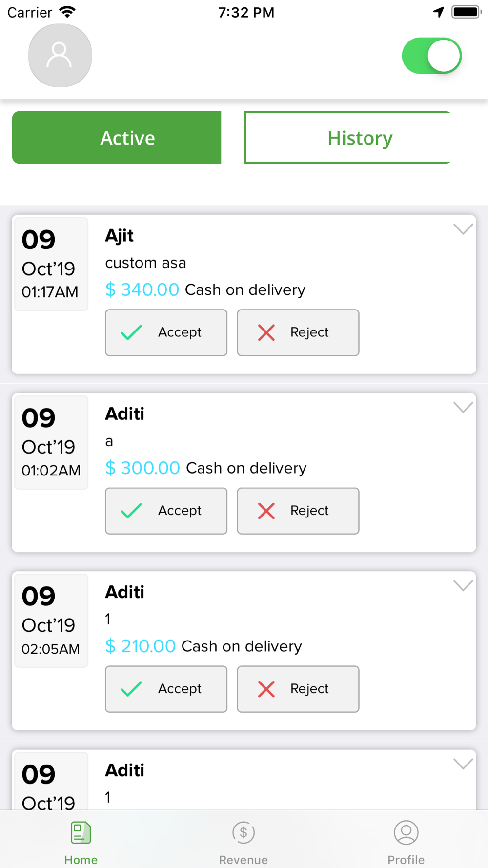Reject Aditi's $300.00 order
This screenshot has width=488, height=868.
tap(298, 511)
